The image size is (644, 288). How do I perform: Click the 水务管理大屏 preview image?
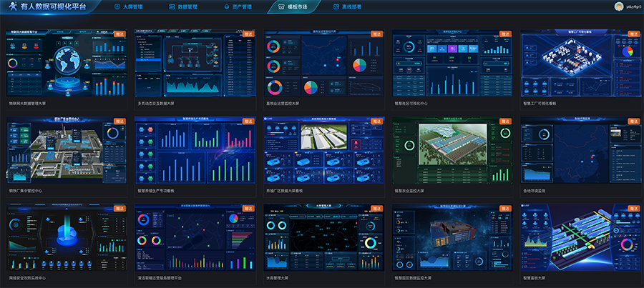point(323,237)
